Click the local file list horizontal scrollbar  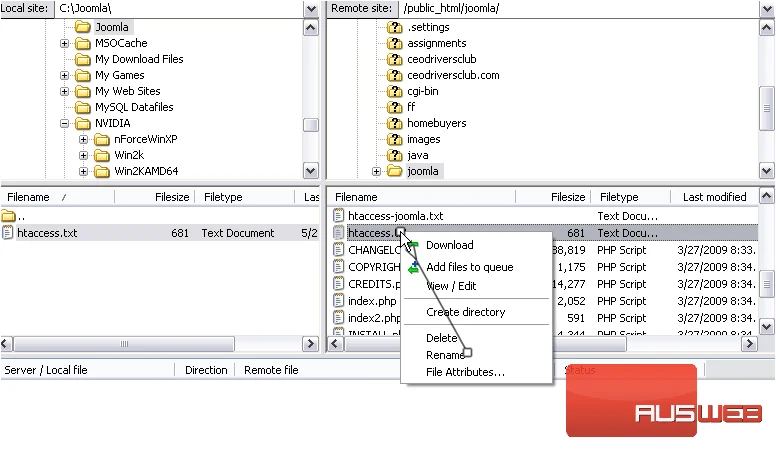[124, 344]
